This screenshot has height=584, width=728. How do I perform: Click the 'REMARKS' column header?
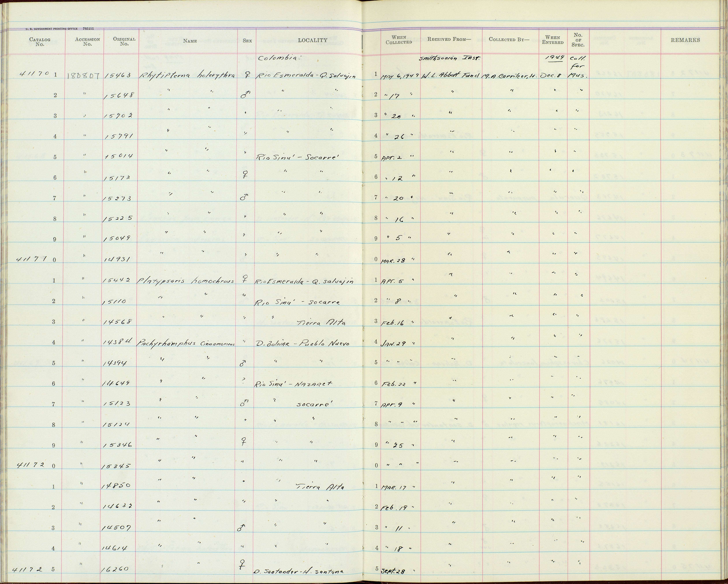(685, 40)
